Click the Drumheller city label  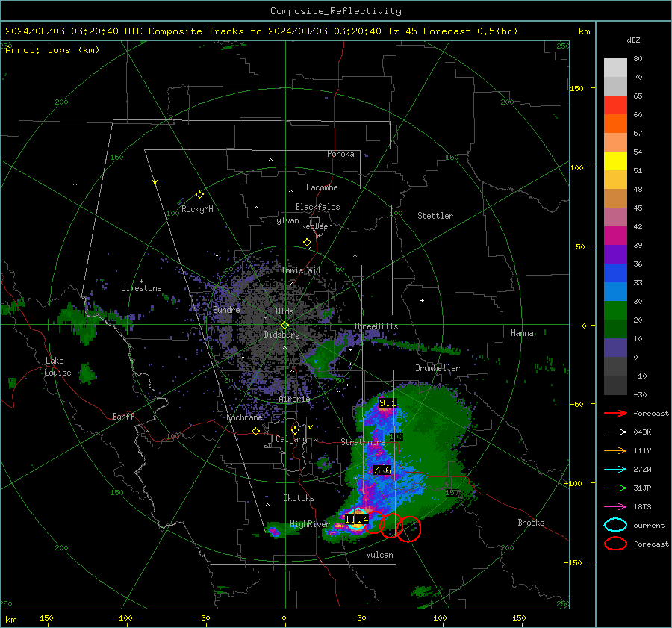(438, 368)
